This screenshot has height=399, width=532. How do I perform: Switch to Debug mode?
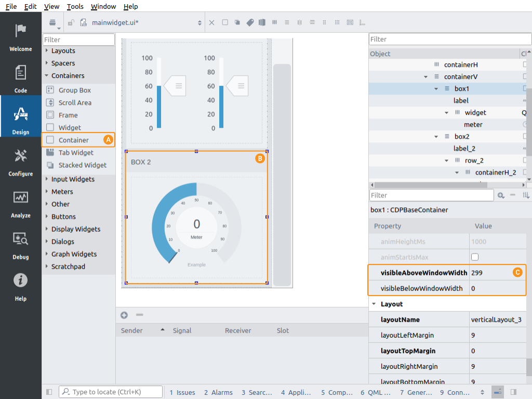click(21, 245)
